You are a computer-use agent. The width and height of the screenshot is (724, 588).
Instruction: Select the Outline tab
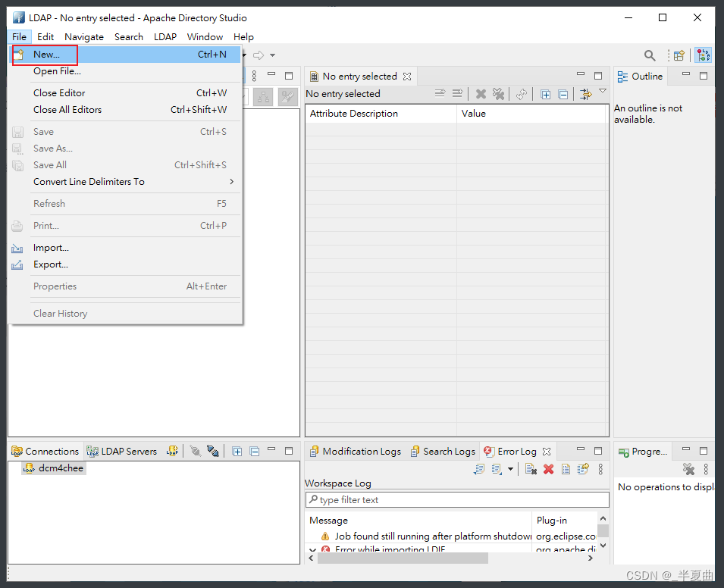(641, 77)
